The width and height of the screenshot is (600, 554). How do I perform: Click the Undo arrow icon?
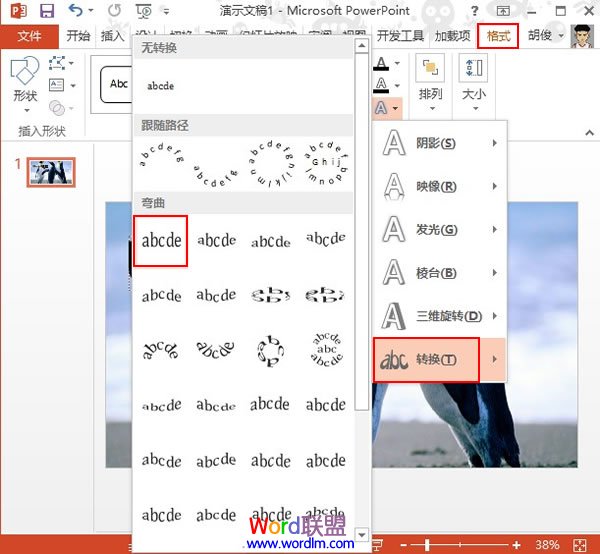click(x=75, y=10)
